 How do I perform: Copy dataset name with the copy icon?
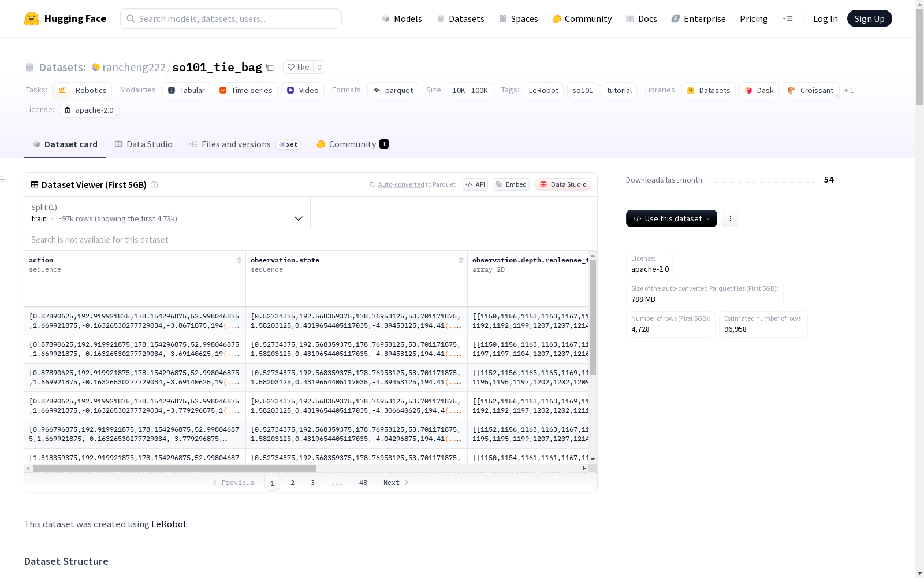pos(270,67)
